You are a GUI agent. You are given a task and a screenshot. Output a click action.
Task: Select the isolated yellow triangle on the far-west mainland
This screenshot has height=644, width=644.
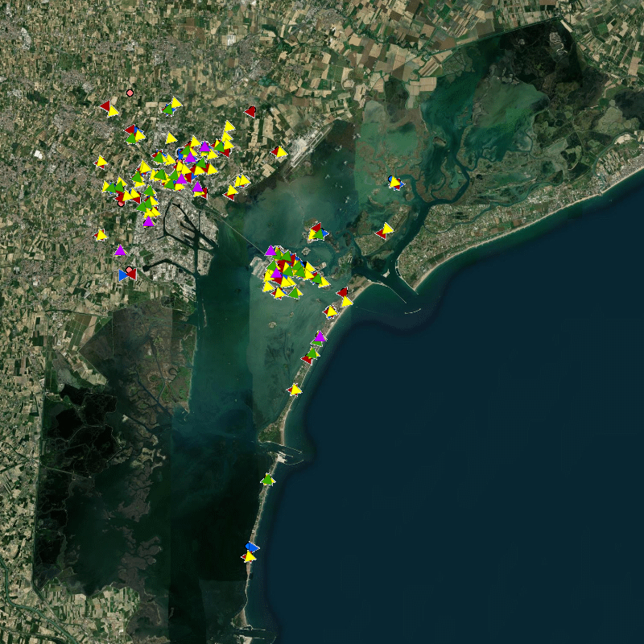pos(101,234)
